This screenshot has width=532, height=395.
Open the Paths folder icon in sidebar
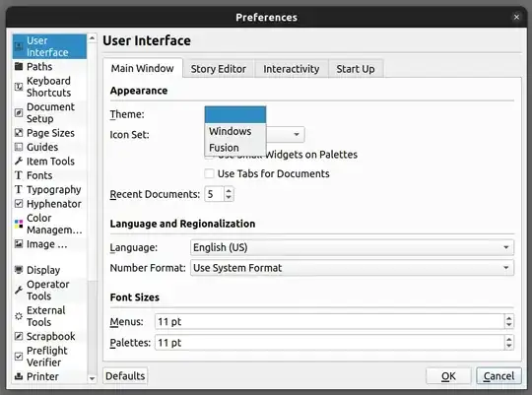pos(19,66)
